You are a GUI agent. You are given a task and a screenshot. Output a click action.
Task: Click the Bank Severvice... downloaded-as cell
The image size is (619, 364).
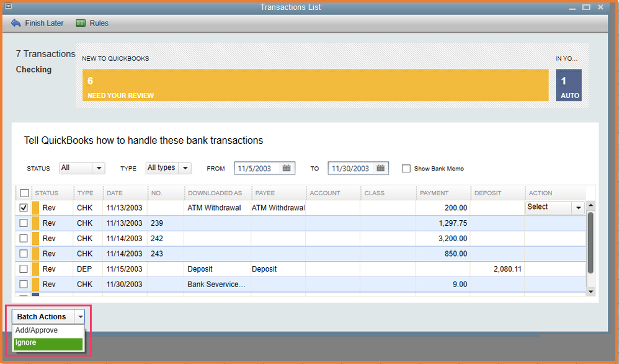pos(216,284)
